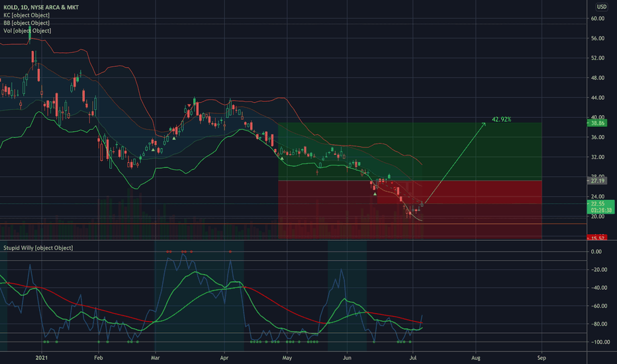Screen dimensions: 617x364
Task: Click the KOLD, 1D, NYSE ARCA & MKT title
Action: pyautogui.click(x=41, y=7)
